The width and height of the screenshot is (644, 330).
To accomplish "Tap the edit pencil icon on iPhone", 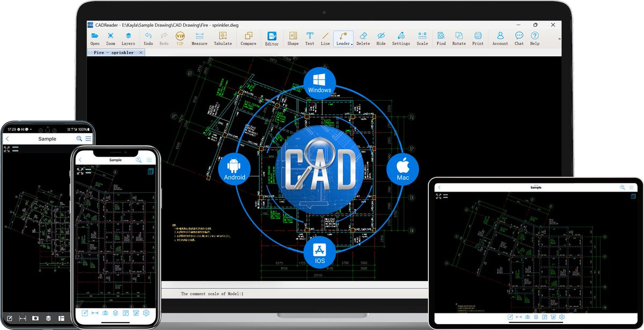I will click(x=85, y=313).
